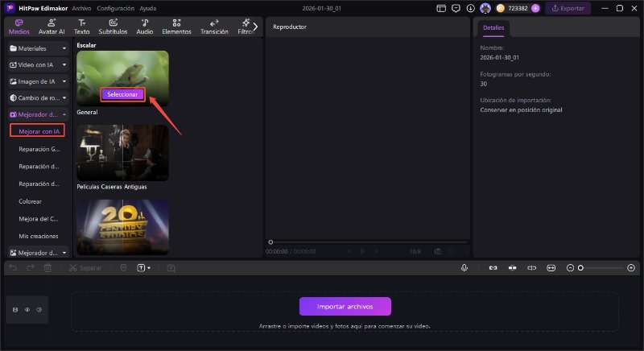Switch to the Audio tab

145,27
